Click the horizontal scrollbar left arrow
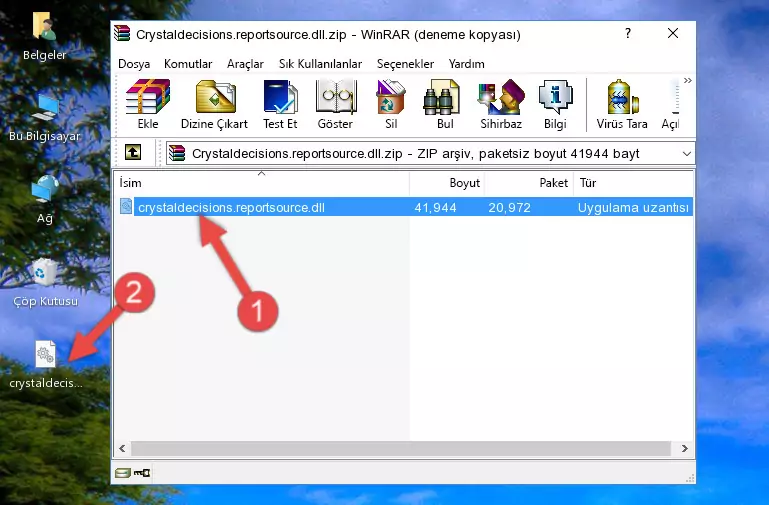This screenshot has width=769, height=505. 122,448
